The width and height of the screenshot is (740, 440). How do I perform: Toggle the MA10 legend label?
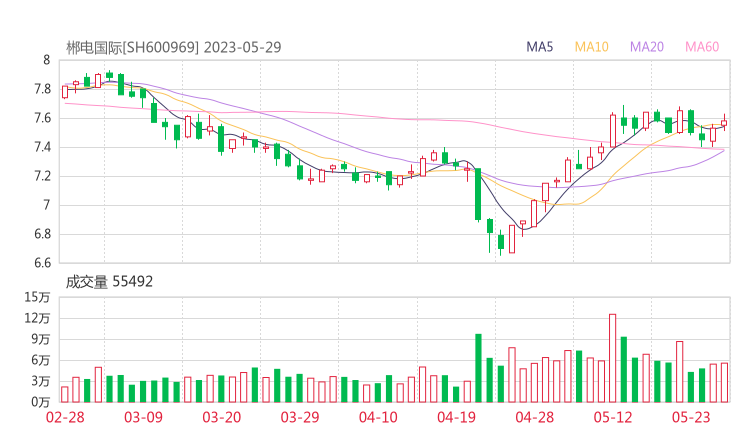click(x=591, y=47)
